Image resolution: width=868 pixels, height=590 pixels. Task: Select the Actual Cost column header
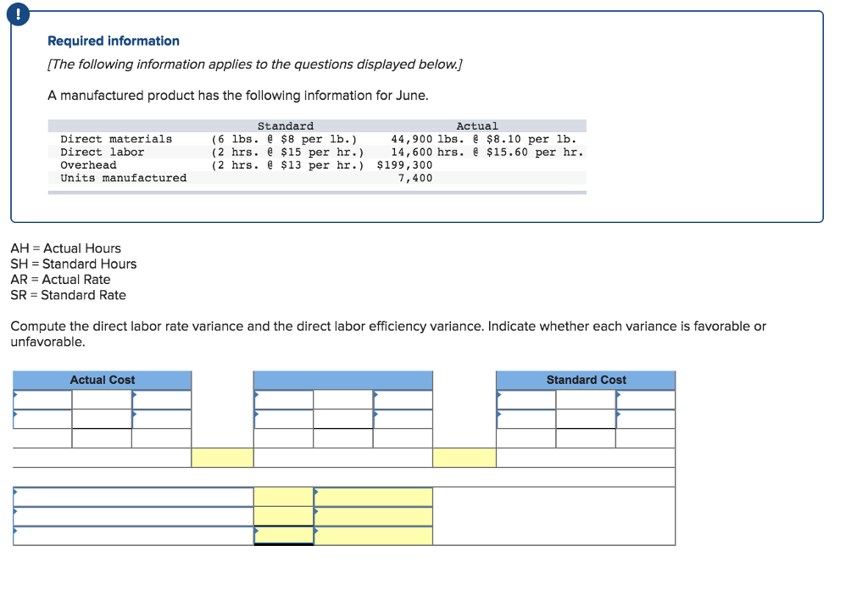102,380
